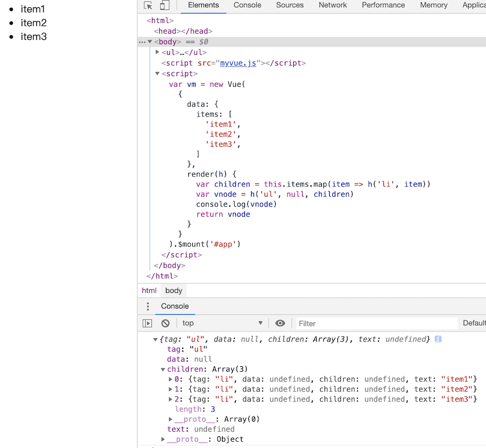Image resolution: width=486 pixels, height=448 pixels.
Task: Click the console.log(vnode) code line
Action: [x=236, y=204]
